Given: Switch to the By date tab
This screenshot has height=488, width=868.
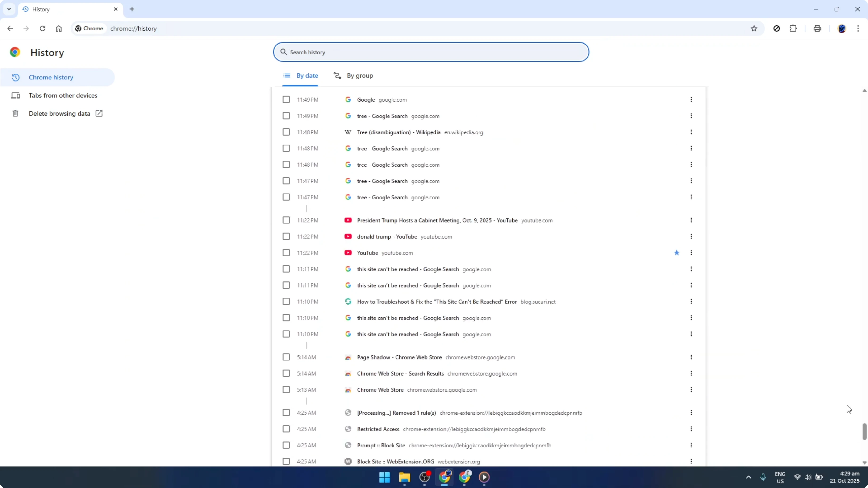Looking at the screenshot, I should click(x=300, y=76).
